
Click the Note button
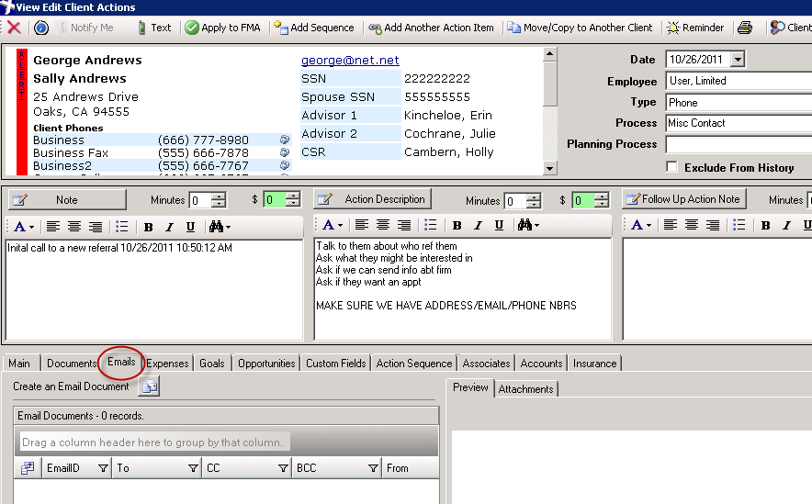tap(67, 200)
